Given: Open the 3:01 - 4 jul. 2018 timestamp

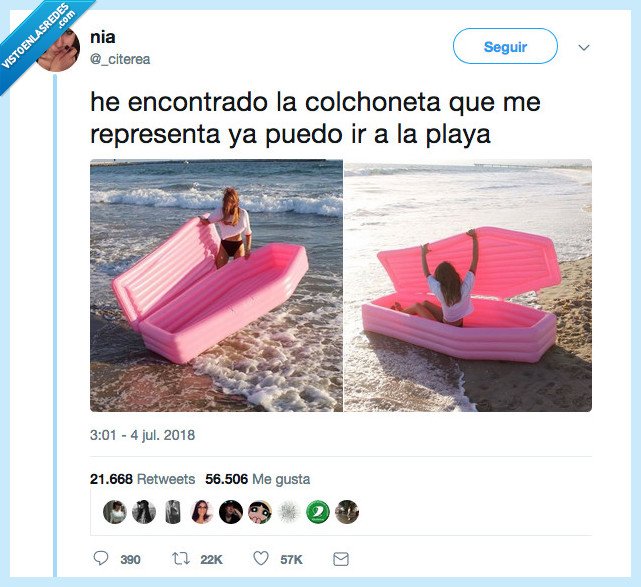Looking at the screenshot, I should coord(142,435).
